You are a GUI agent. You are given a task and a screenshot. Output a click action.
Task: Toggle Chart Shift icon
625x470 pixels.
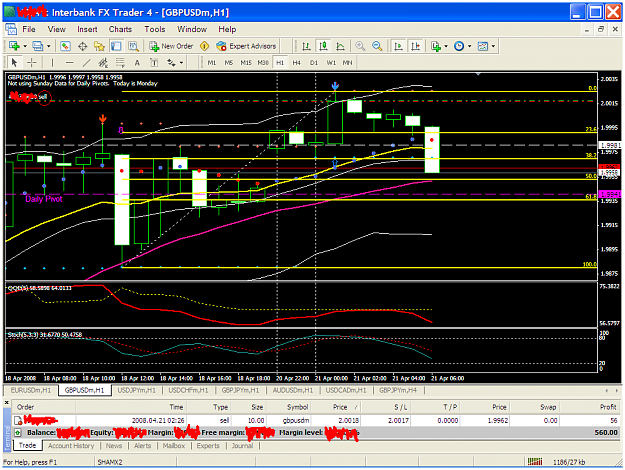click(x=415, y=46)
